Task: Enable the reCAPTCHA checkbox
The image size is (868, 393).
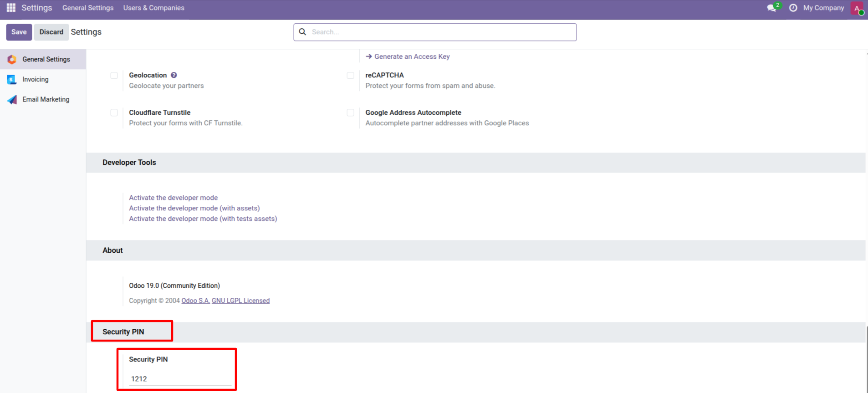Action: 350,76
